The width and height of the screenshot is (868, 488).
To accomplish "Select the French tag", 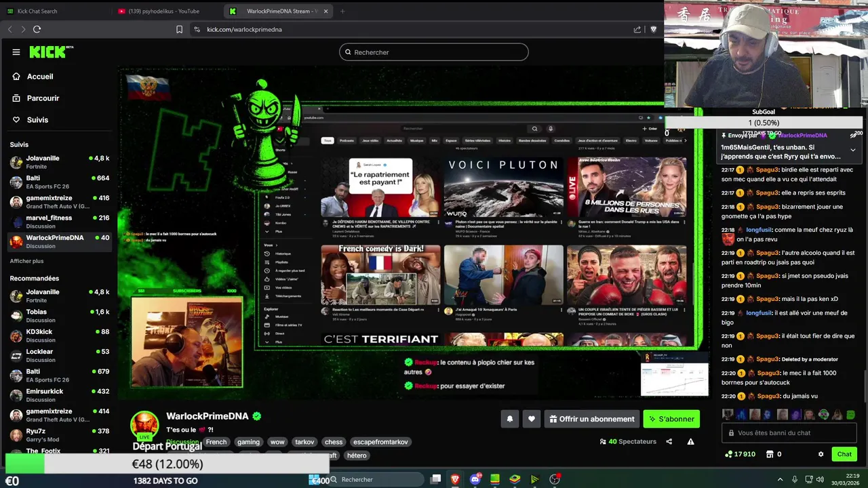I will [x=216, y=442].
